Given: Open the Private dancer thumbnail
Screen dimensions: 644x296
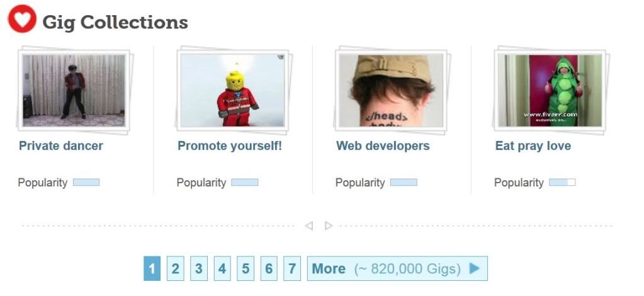Looking at the screenshot, I should coord(74,91).
